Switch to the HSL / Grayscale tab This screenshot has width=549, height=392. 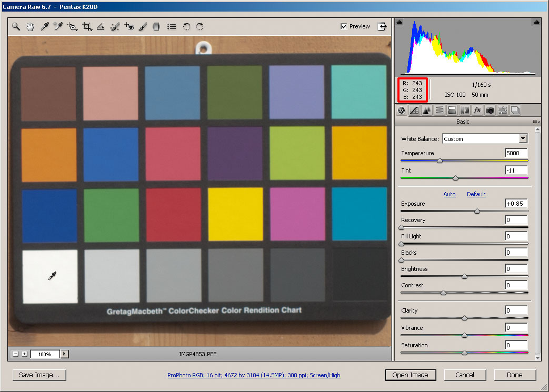pyautogui.click(x=440, y=110)
